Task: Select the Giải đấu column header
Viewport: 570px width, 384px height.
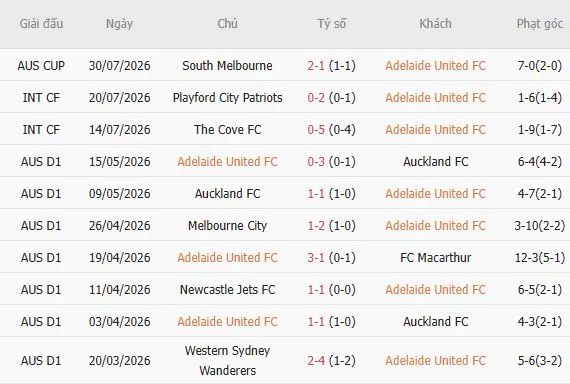Action: coord(41,24)
